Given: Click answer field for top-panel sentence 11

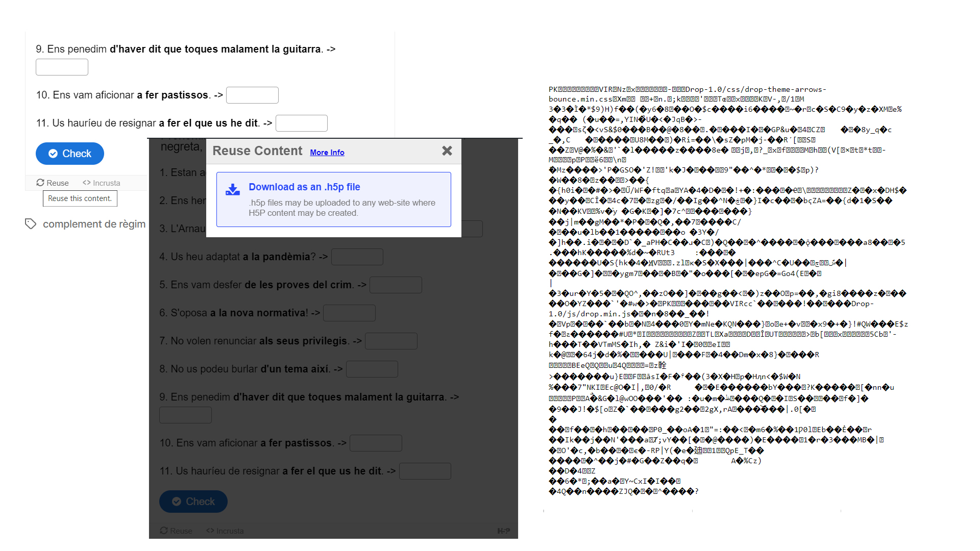Looking at the screenshot, I should click(302, 123).
